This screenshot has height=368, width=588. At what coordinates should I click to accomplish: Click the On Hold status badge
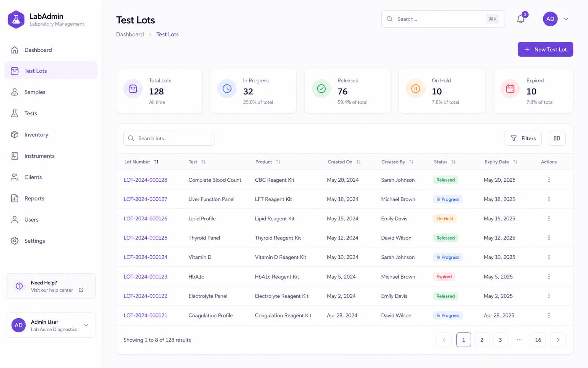(x=445, y=219)
